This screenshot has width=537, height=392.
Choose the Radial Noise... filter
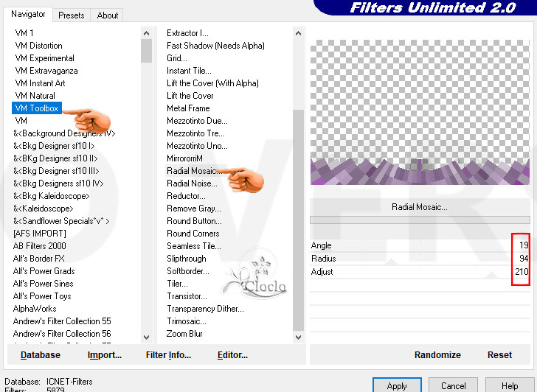tap(192, 183)
